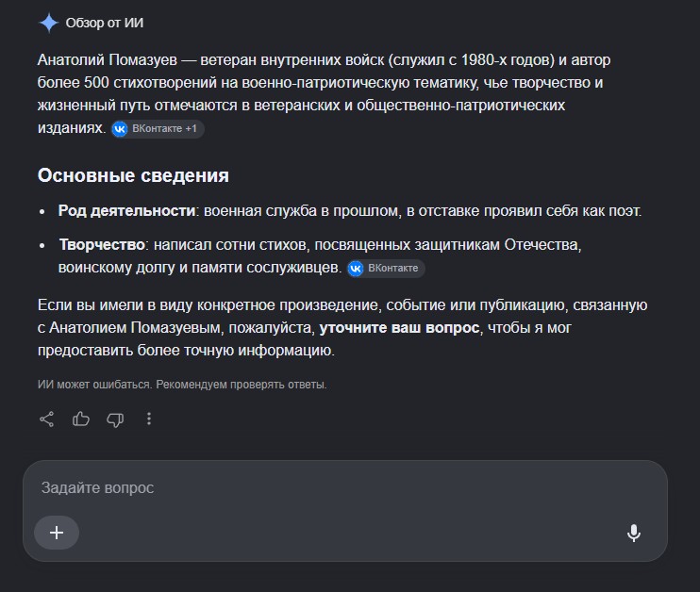
Task: Click the Основные сведения heading
Action: coord(133,175)
